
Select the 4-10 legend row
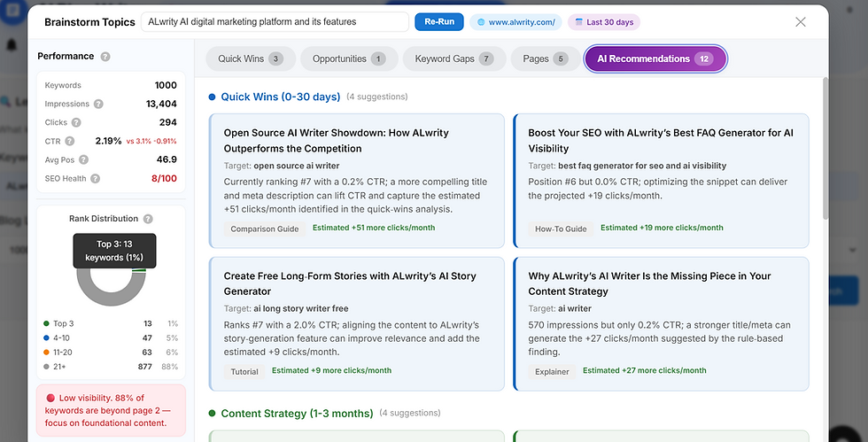coord(111,337)
